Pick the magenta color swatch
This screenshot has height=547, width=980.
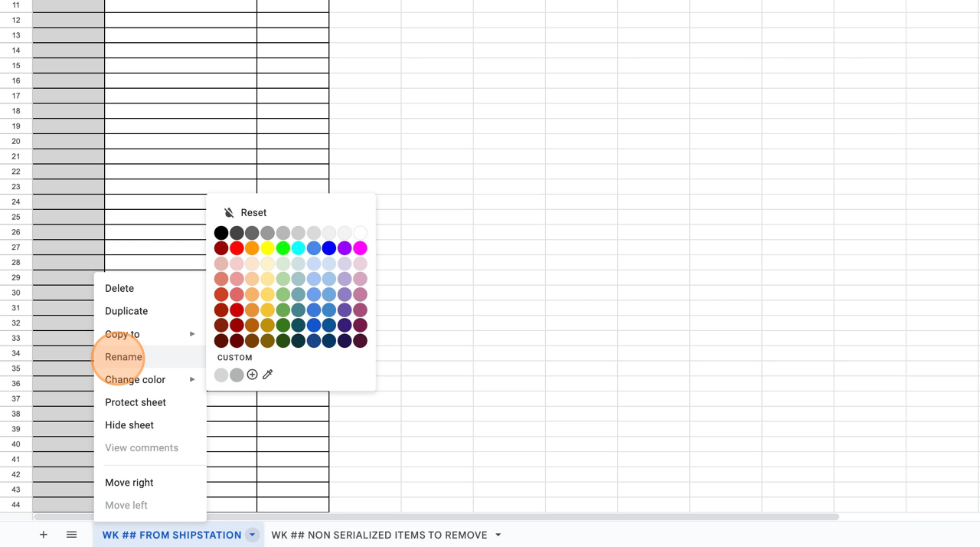coord(360,248)
